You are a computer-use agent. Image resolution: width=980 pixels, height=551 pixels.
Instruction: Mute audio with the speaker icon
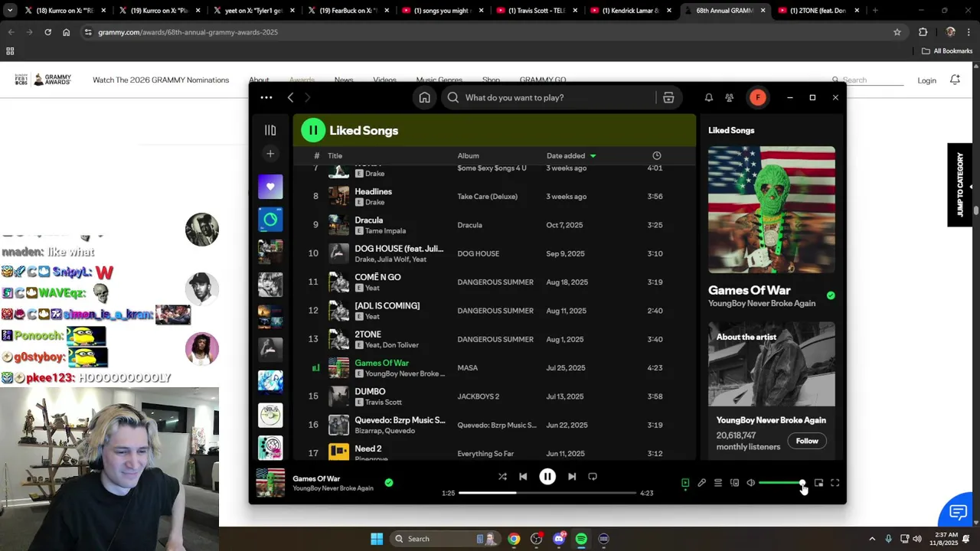click(751, 483)
